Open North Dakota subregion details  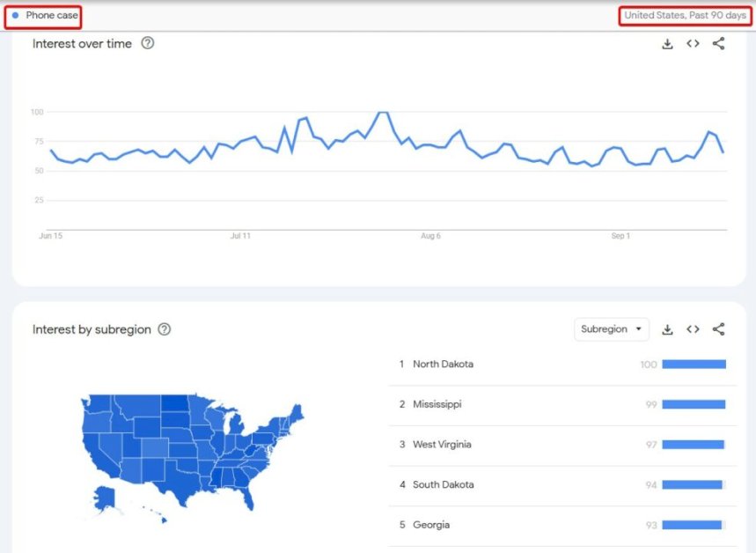click(444, 364)
